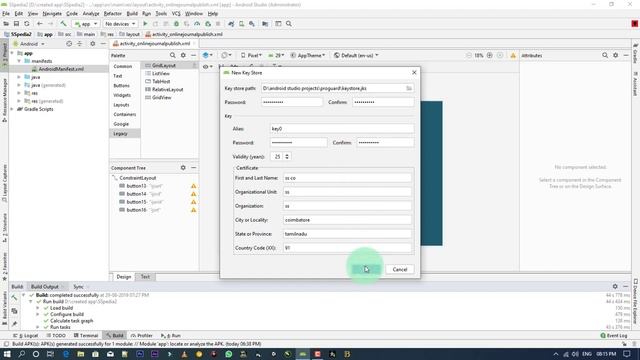Click warning icon beside button13 in Component Tree
This screenshot has height=360, width=640.
[x=193, y=186]
